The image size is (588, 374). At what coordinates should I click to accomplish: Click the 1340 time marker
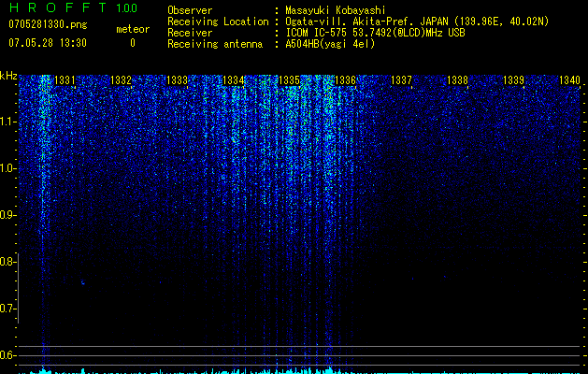[x=569, y=80]
